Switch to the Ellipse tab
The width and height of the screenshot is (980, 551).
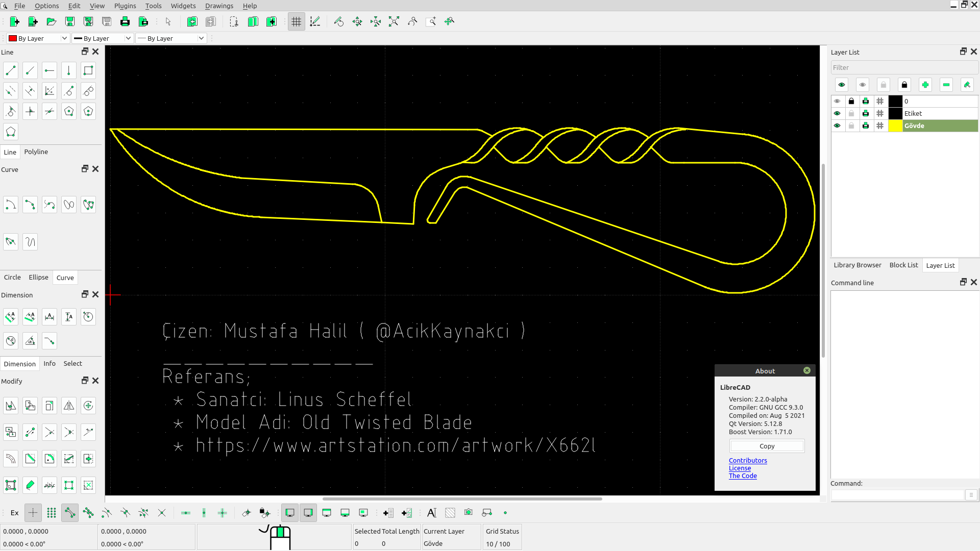(x=38, y=277)
